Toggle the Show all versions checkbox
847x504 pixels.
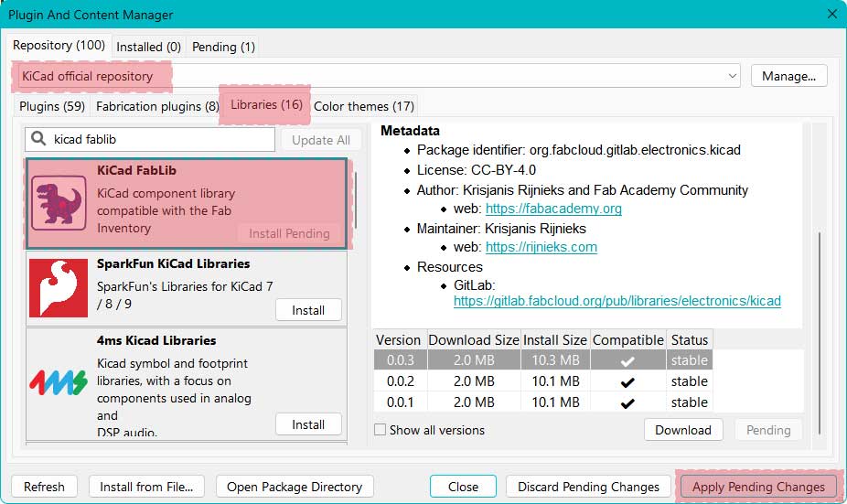pyautogui.click(x=380, y=430)
